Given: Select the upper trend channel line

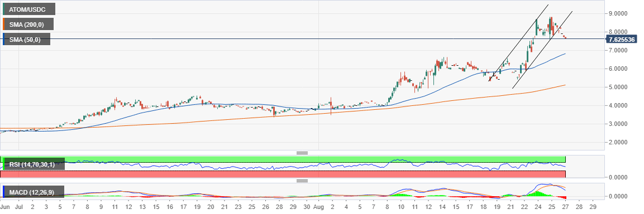Looking at the screenshot, I should 519,43.
